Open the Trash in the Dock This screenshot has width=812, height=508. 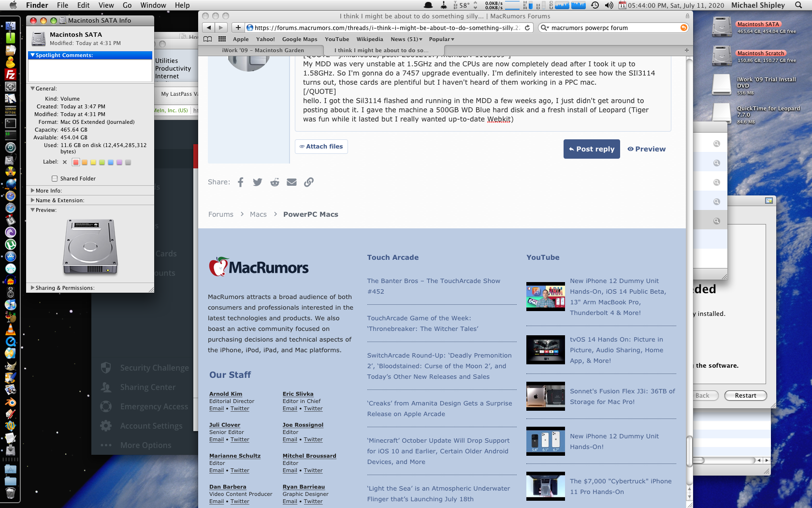tap(10, 493)
